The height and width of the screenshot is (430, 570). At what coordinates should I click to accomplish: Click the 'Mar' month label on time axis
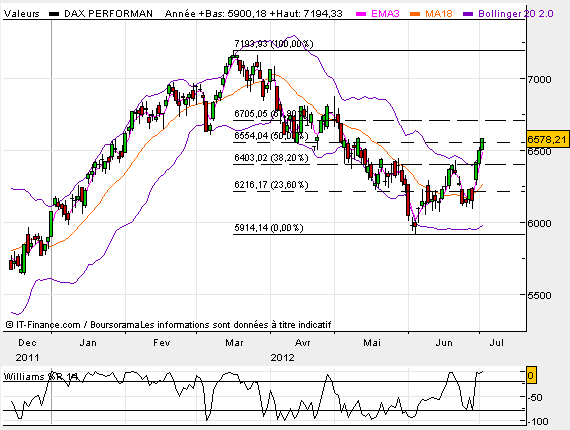coord(234,343)
